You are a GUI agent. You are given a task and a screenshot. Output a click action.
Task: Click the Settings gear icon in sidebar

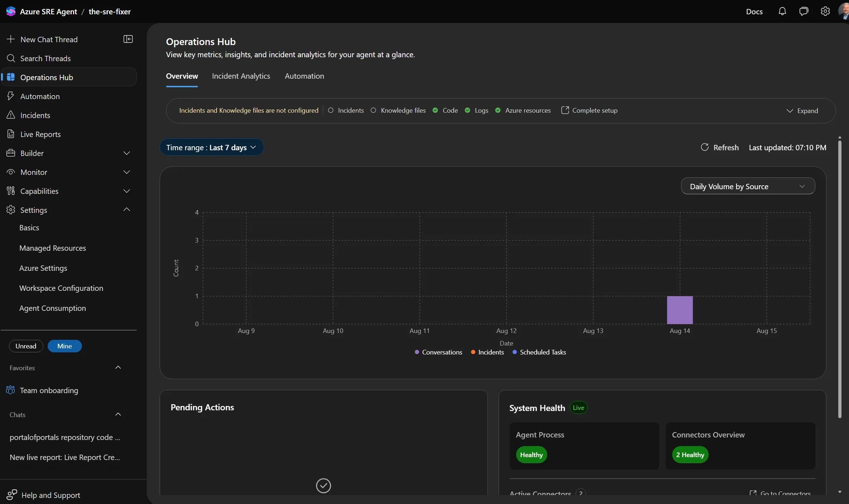pyautogui.click(x=11, y=210)
